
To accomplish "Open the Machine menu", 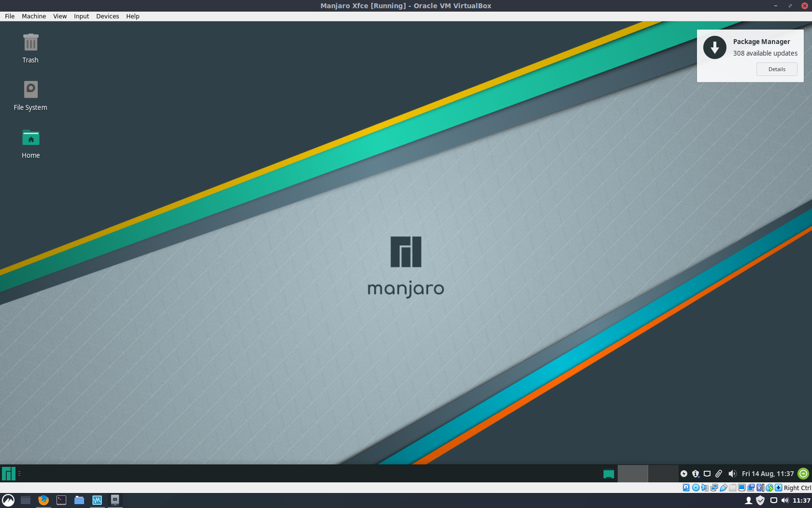I will [x=34, y=16].
